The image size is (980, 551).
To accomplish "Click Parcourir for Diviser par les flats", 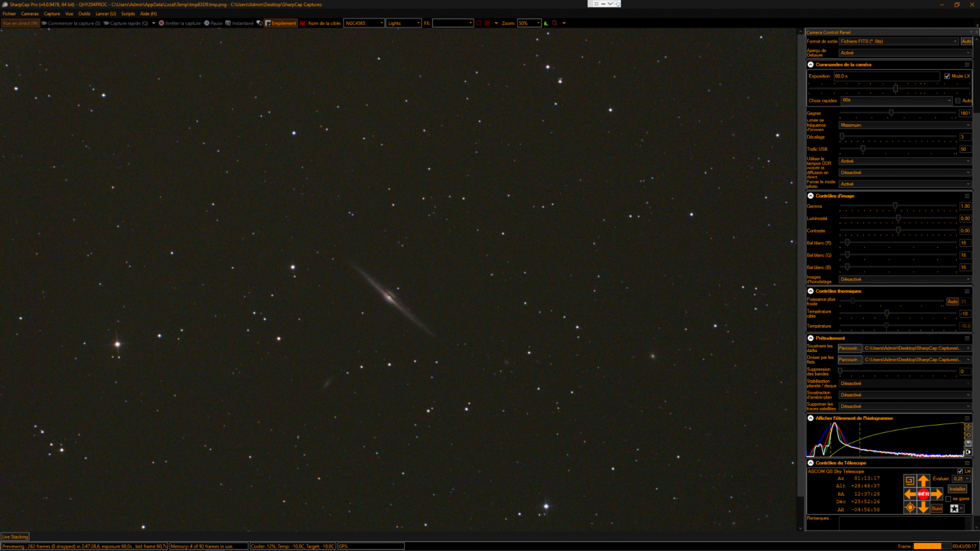I will point(850,360).
